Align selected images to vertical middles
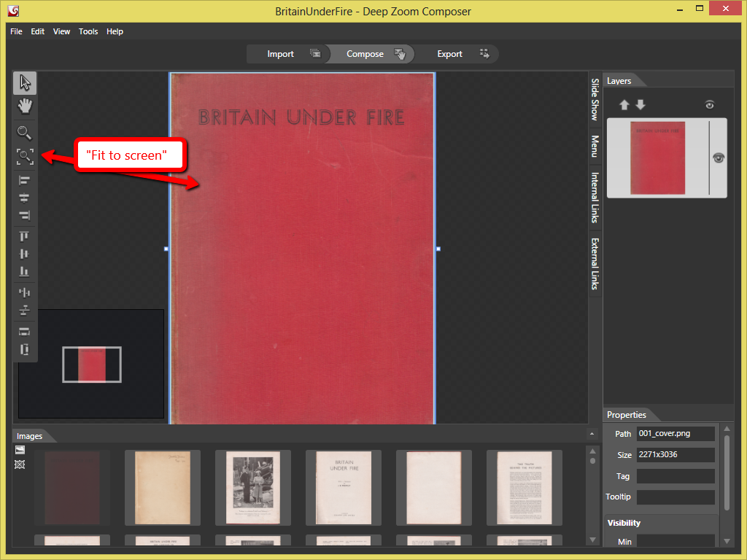The image size is (747, 560). click(24, 254)
